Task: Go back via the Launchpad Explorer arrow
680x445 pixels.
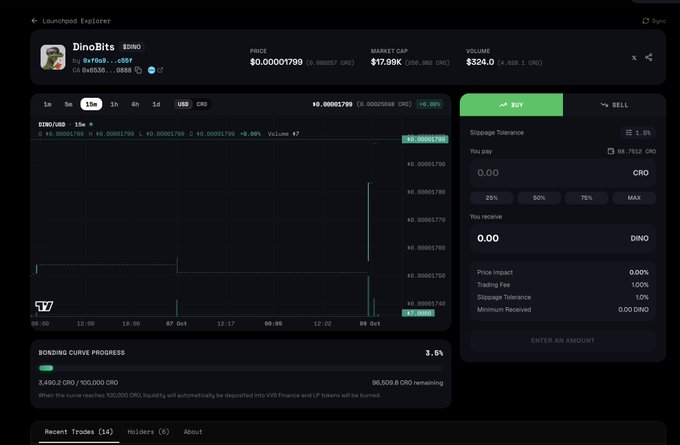Action: [x=34, y=21]
